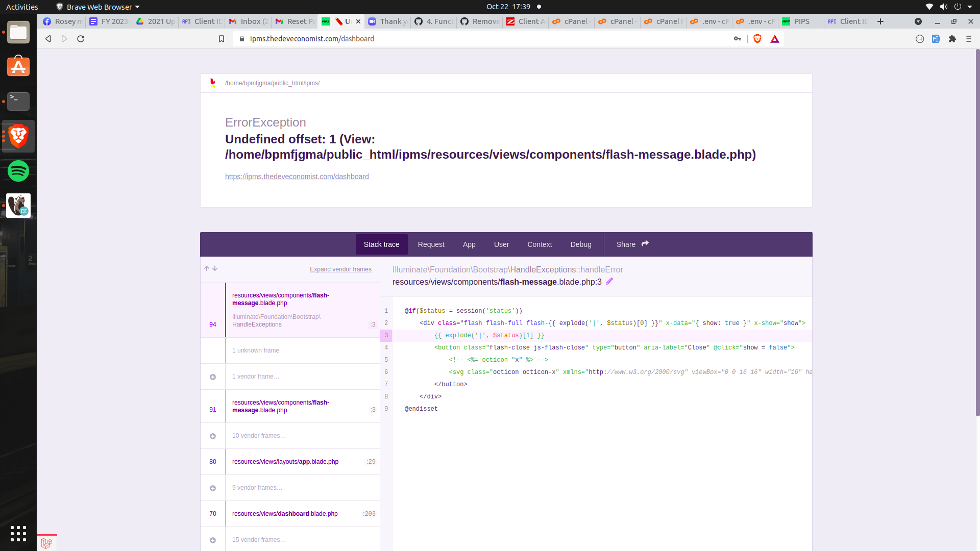Open the Brave hamburger menu
The width and height of the screenshot is (980, 551).
coord(969,39)
